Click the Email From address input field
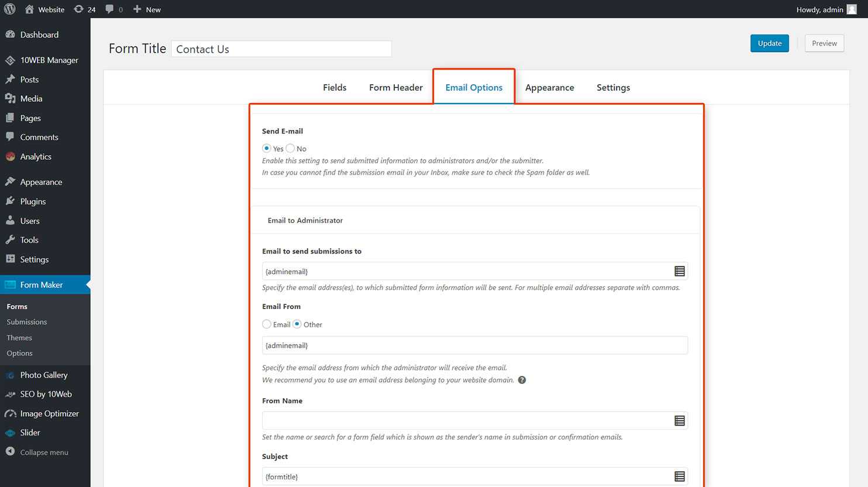The height and width of the screenshot is (487, 868). point(475,345)
